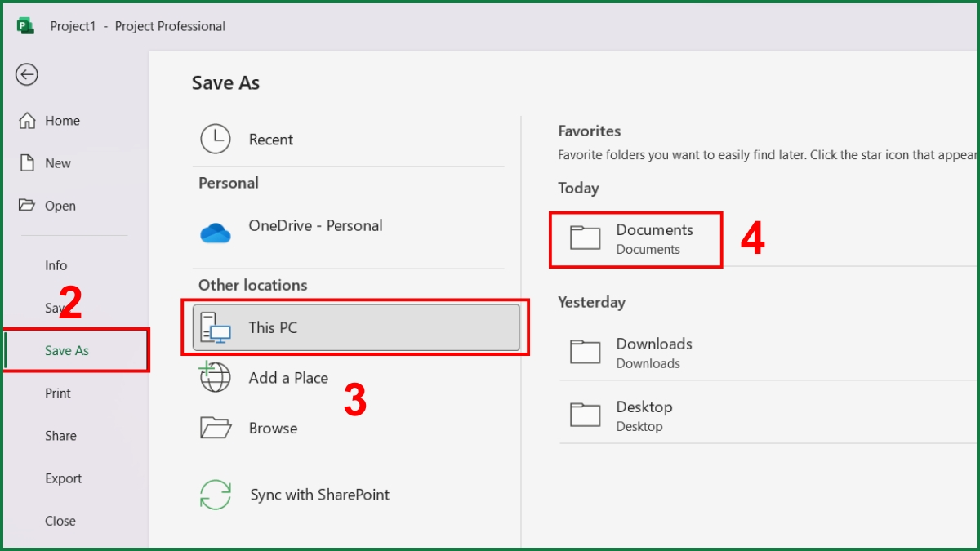
Task: Open the Downloads folder
Action: coord(653,352)
